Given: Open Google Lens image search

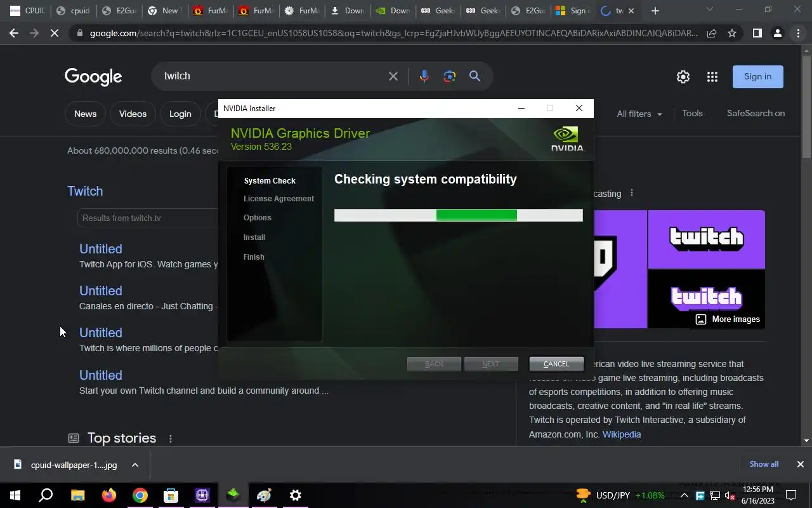Looking at the screenshot, I should 450,76.
